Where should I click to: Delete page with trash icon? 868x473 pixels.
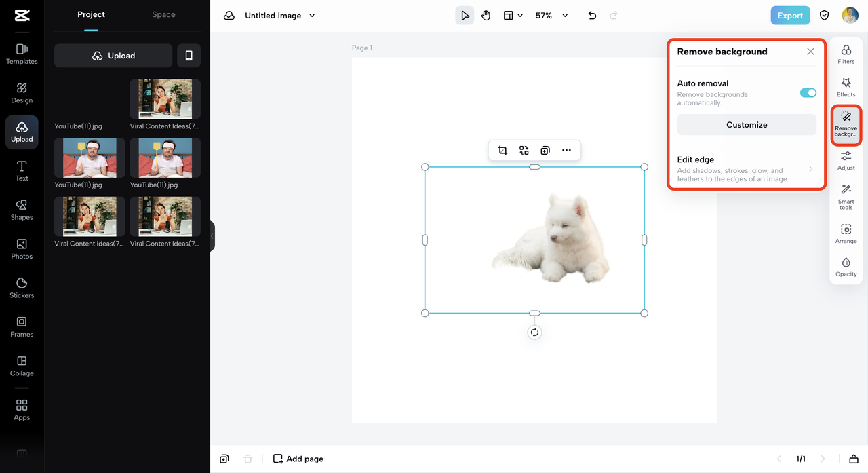(248, 459)
